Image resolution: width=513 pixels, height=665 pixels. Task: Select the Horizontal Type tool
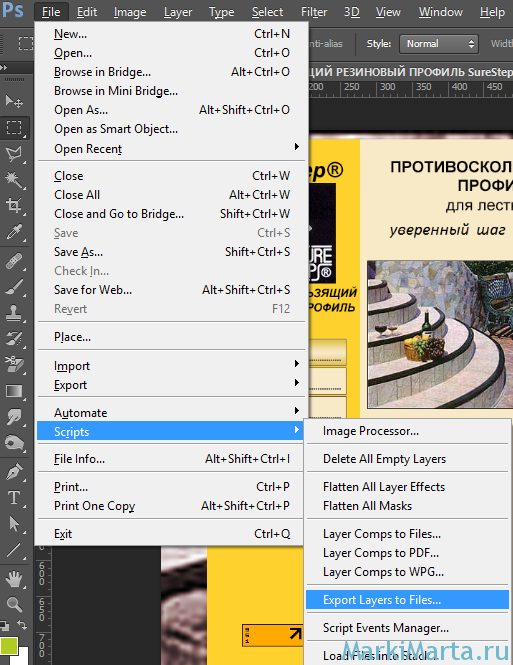(x=14, y=497)
